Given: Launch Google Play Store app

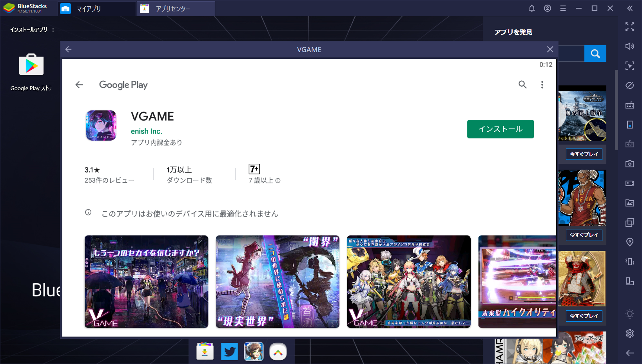Looking at the screenshot, I should point(31,65).
